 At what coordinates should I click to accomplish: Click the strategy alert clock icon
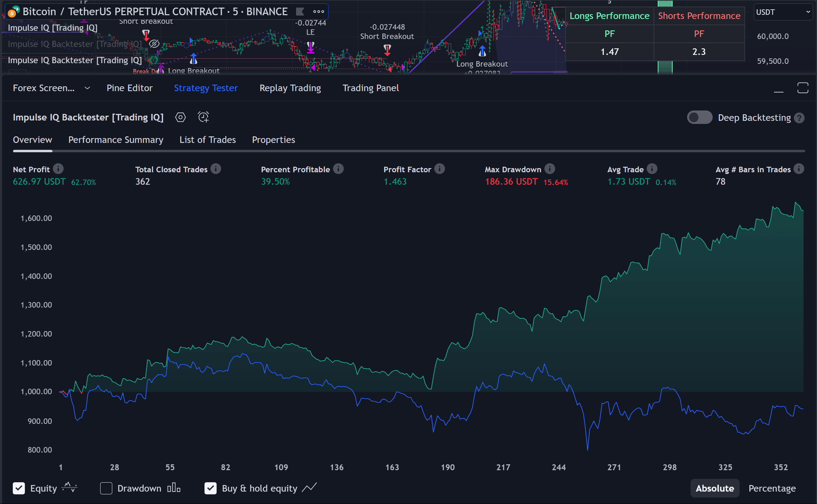(x=203, y=117)
